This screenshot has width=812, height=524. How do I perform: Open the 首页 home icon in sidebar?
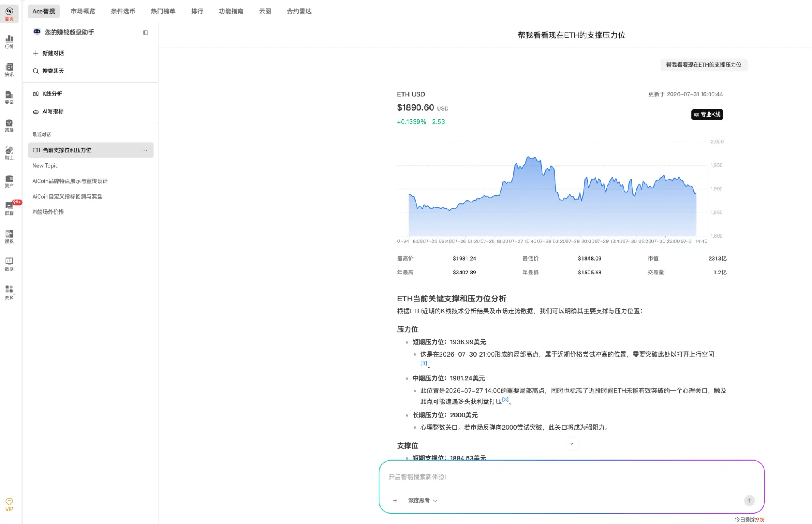tap(9, 14)
